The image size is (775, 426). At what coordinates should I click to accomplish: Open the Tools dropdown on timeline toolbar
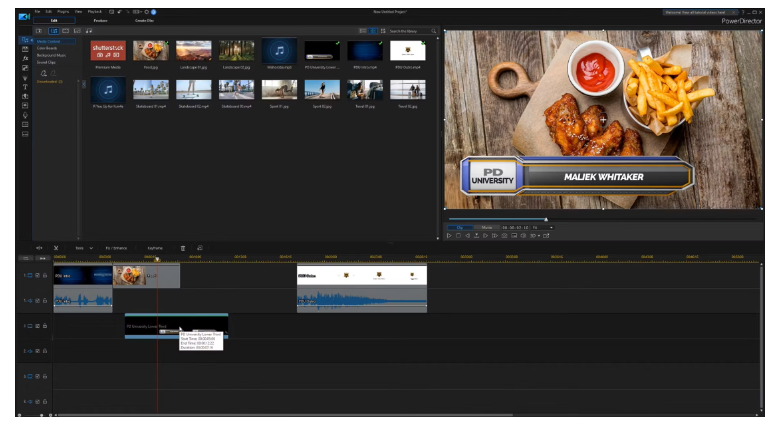84,248
